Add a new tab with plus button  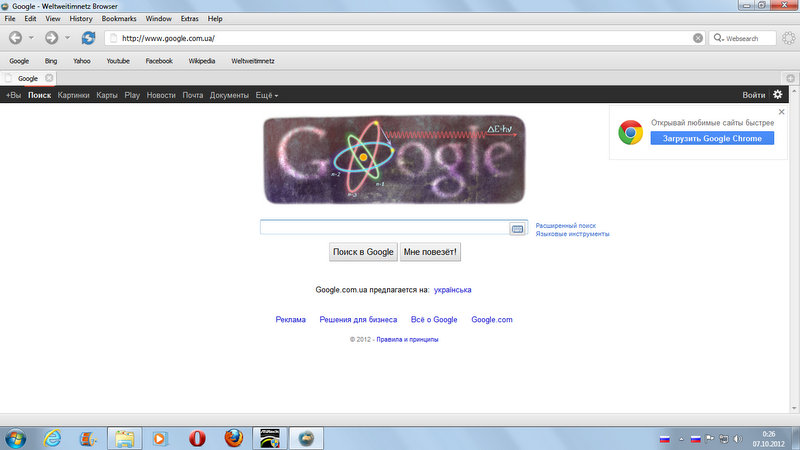(790, 78)
